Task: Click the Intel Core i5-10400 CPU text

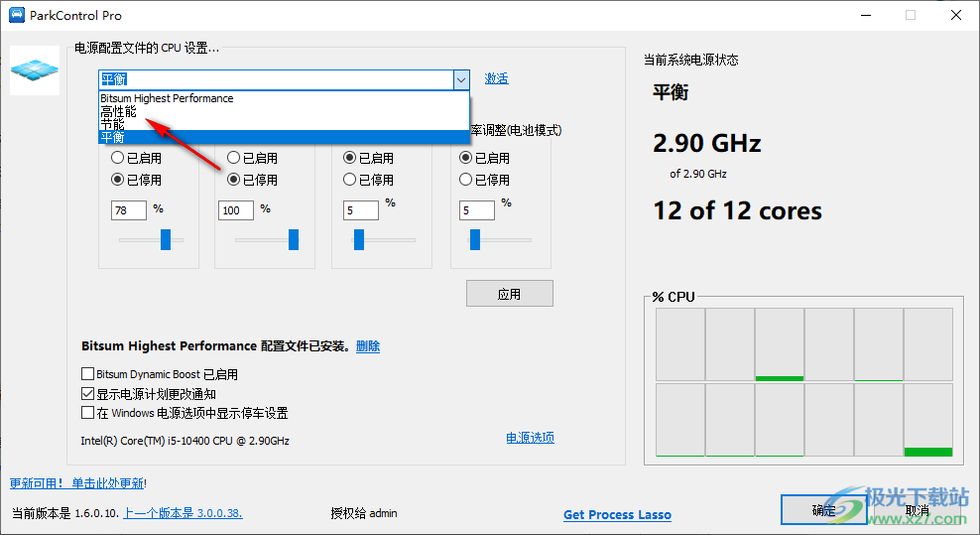Action: click(x=185, y=441)
